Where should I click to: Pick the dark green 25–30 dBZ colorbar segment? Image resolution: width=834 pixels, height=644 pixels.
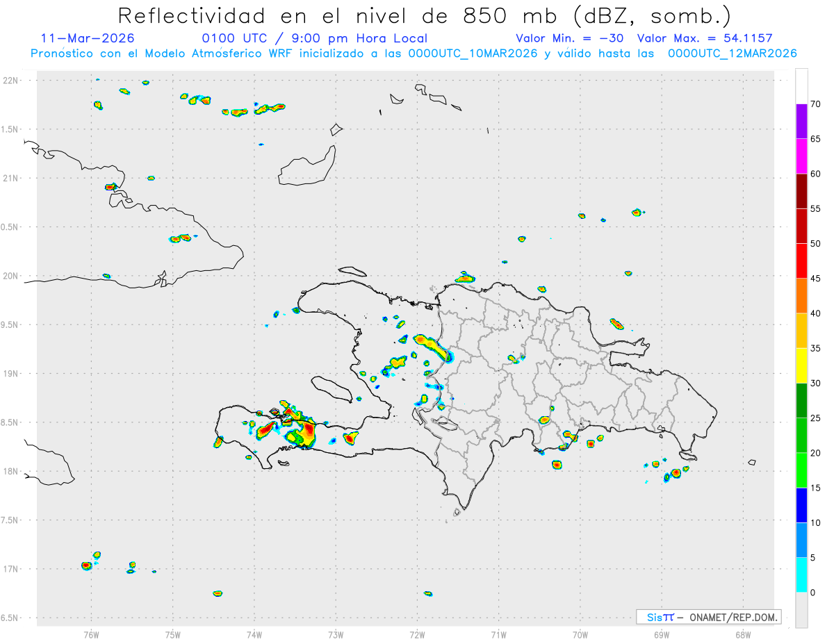(x=801, y=401)
